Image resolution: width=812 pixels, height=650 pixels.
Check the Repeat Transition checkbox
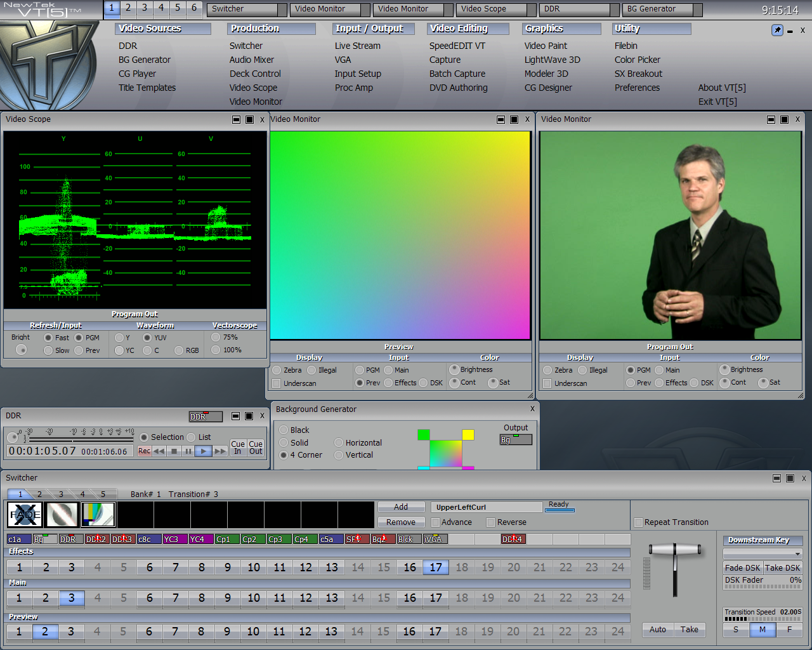pyautogui.click(x=639, y=522)
